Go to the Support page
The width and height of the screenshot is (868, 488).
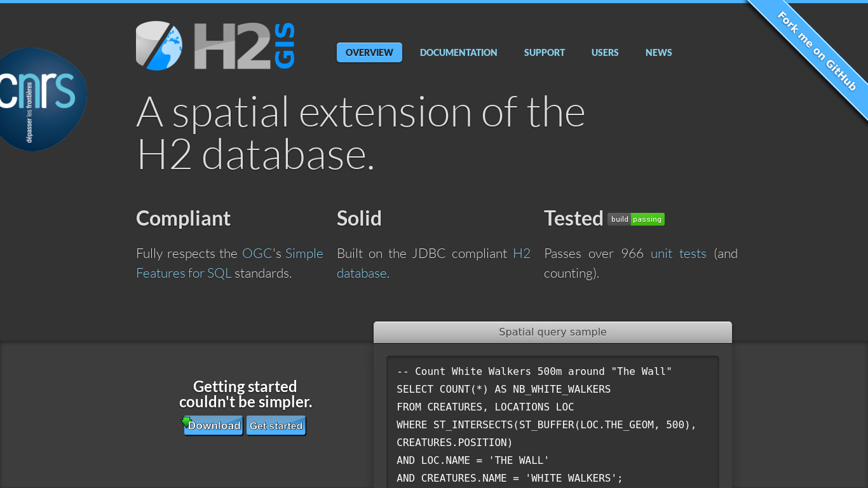click(545, 53)
